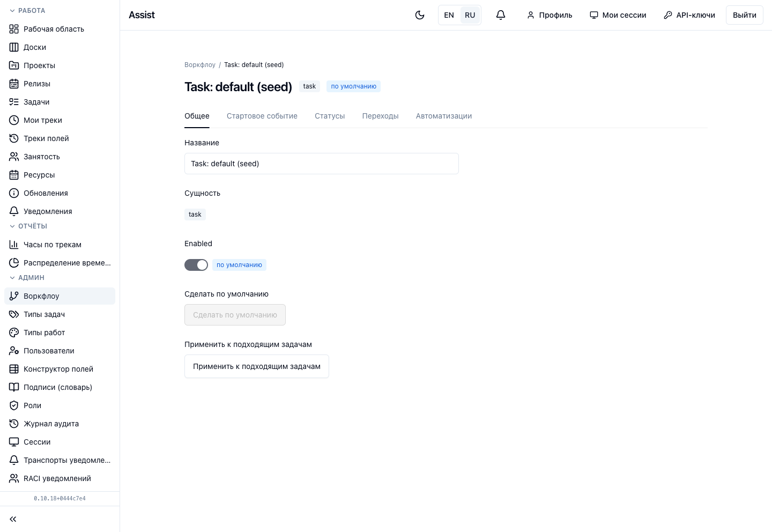Open the Статусы tab
This screenshot has height=532, width=772.
[330, 116]
